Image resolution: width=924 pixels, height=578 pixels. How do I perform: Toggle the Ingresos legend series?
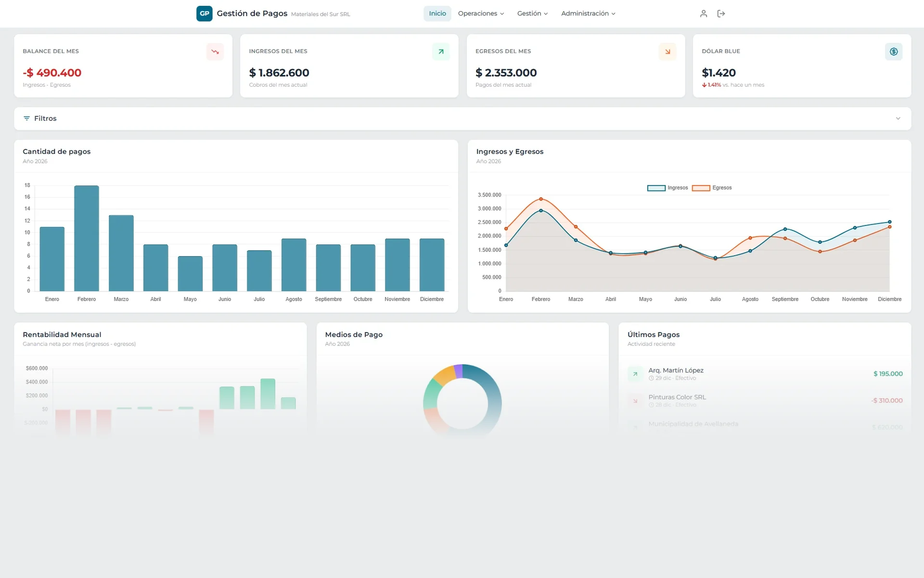667,188
